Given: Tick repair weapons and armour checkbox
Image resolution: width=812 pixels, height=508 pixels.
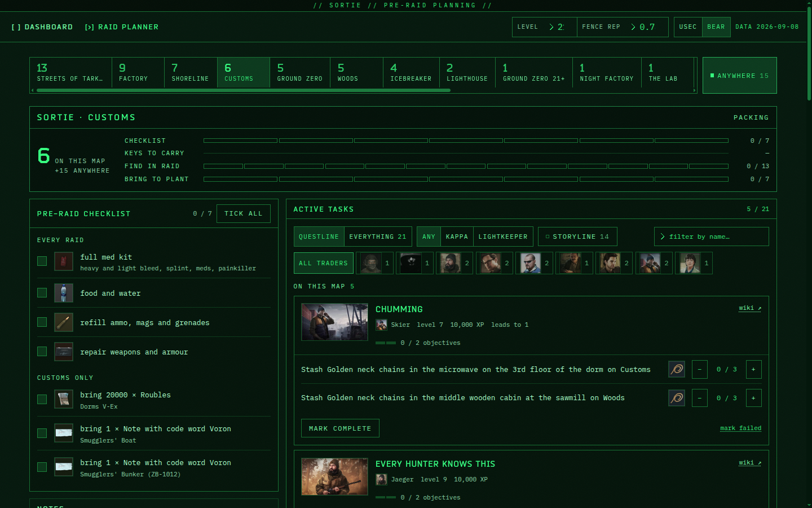Looking at the screenshot, I should tap(42, 351).
